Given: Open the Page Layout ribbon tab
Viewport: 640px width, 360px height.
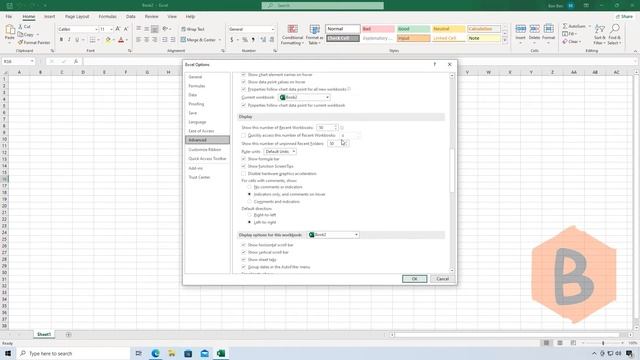Looking at the screenshot, I should point(77,16).
